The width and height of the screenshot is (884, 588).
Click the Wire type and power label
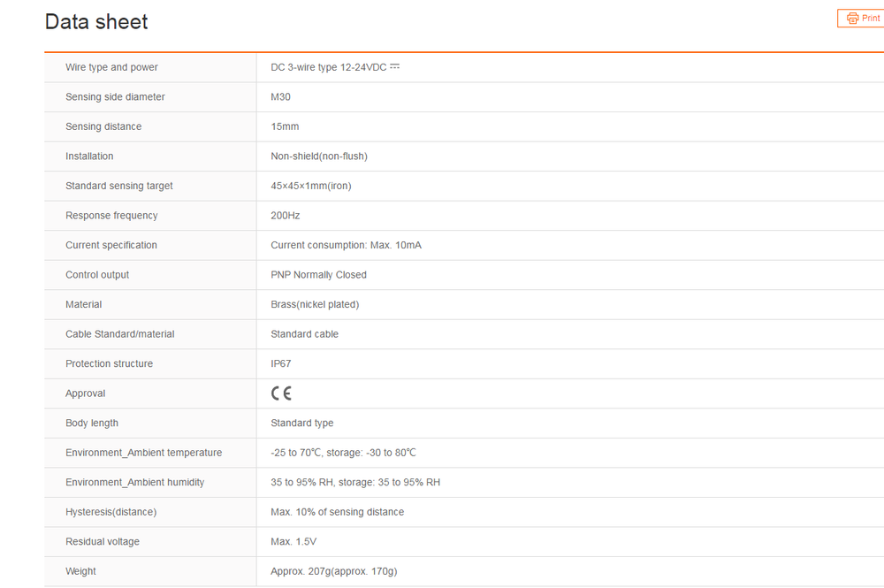[x=111, y=67]
